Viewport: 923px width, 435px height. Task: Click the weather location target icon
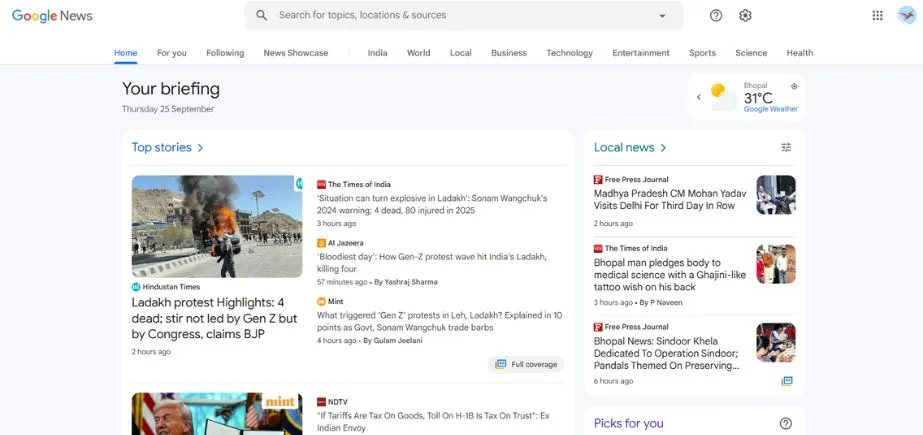click(794, 87)
